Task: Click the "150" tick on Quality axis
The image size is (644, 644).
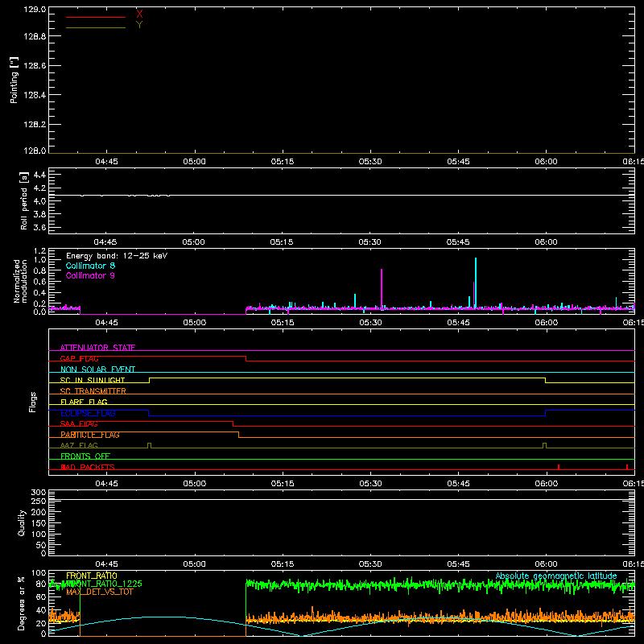Action: click(39, 523)
